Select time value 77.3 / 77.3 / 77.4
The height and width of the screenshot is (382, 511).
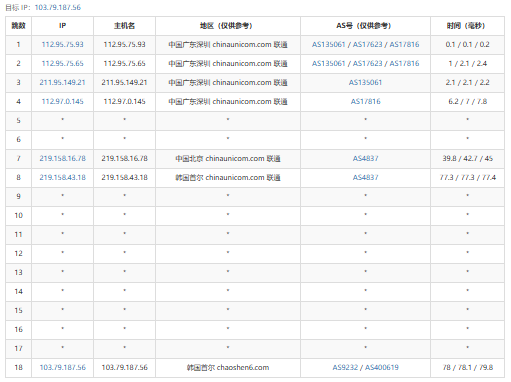point(467,177)
